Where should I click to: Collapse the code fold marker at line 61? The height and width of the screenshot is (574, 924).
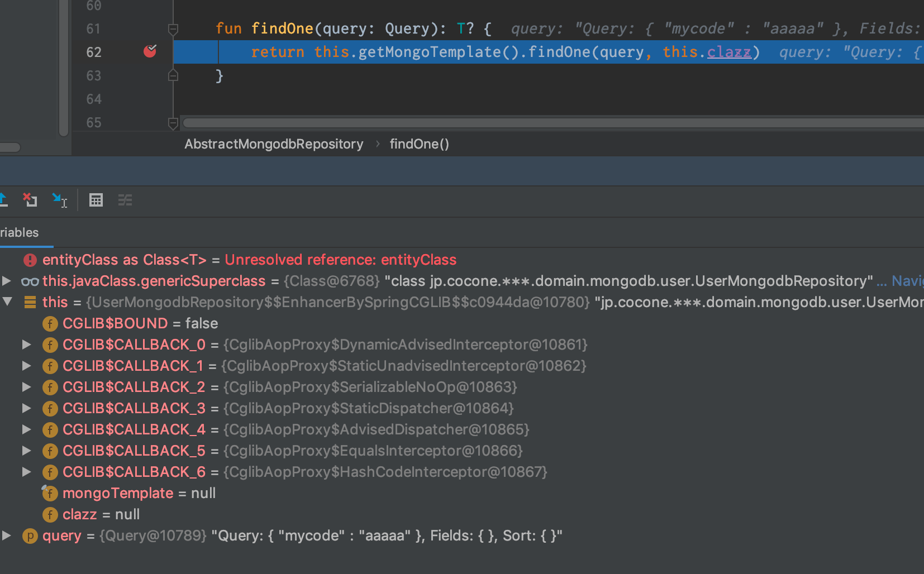click(x=173, y=28)
